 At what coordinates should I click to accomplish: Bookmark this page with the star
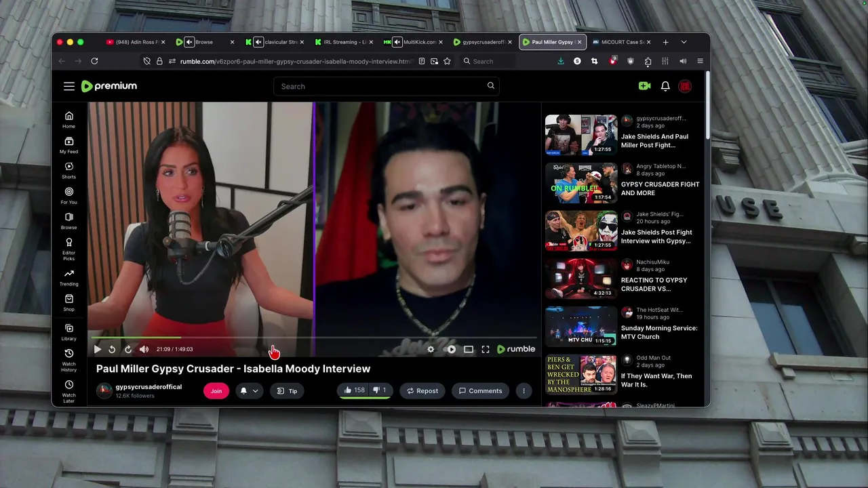coord(447,61)
